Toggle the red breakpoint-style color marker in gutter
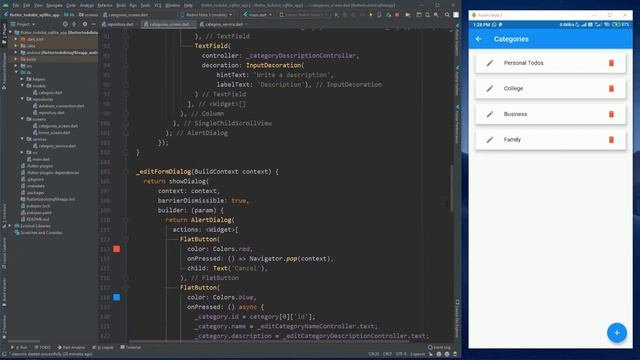Screen dimensions: 640x360 tap(117, 249)
